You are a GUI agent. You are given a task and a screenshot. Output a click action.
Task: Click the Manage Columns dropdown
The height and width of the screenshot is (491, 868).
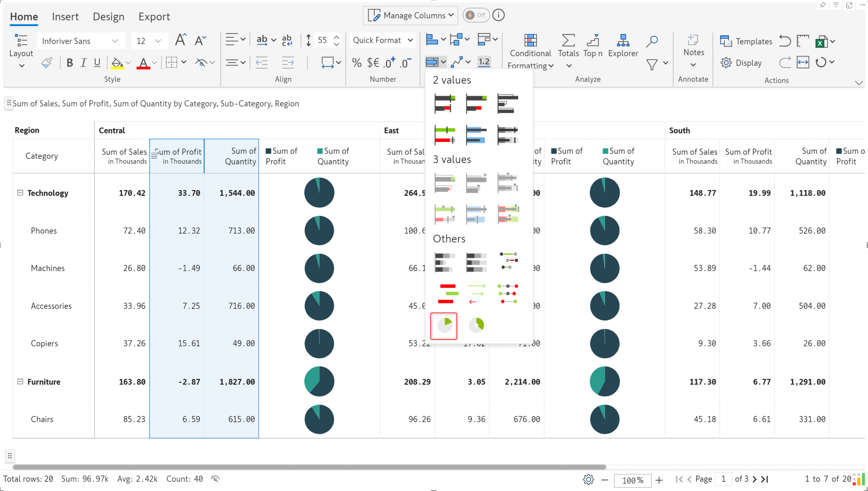[x=411, y=15]
